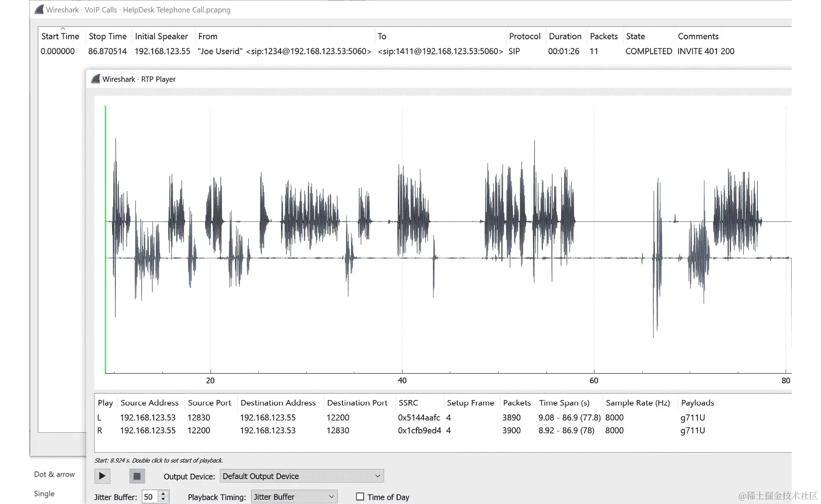Start RTP audio playback with play button
Viewport: 821px width, 504px height.
[102, 476]
